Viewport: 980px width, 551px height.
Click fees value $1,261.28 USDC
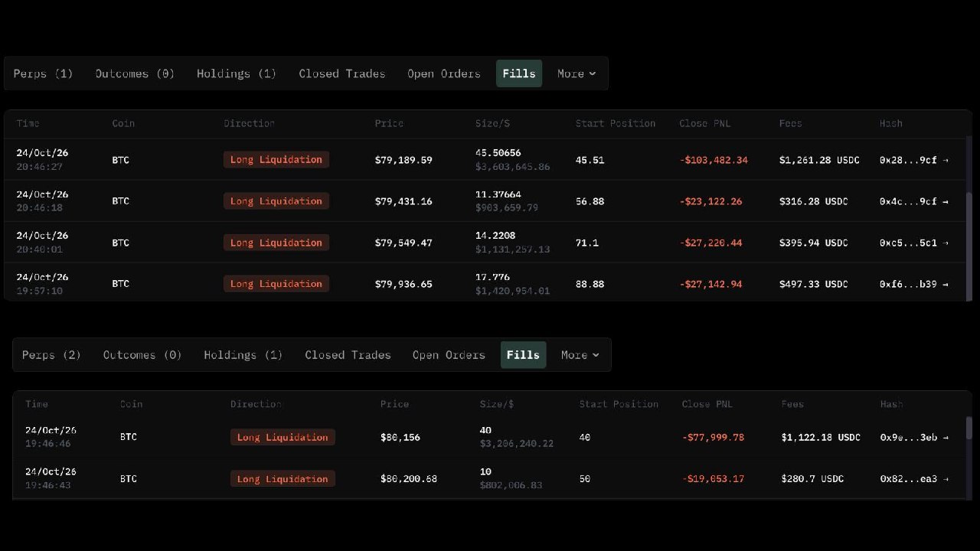tap(819, 160)
